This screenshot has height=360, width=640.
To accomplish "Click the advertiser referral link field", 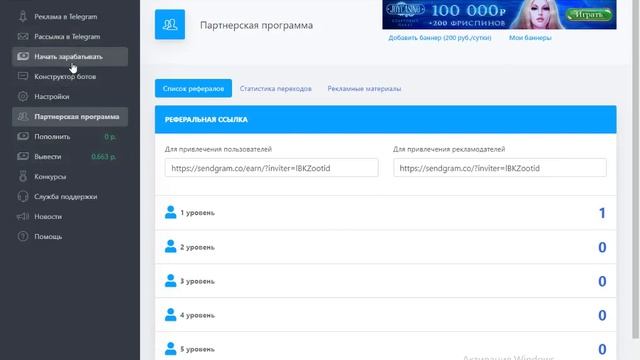I will [500, 168].
